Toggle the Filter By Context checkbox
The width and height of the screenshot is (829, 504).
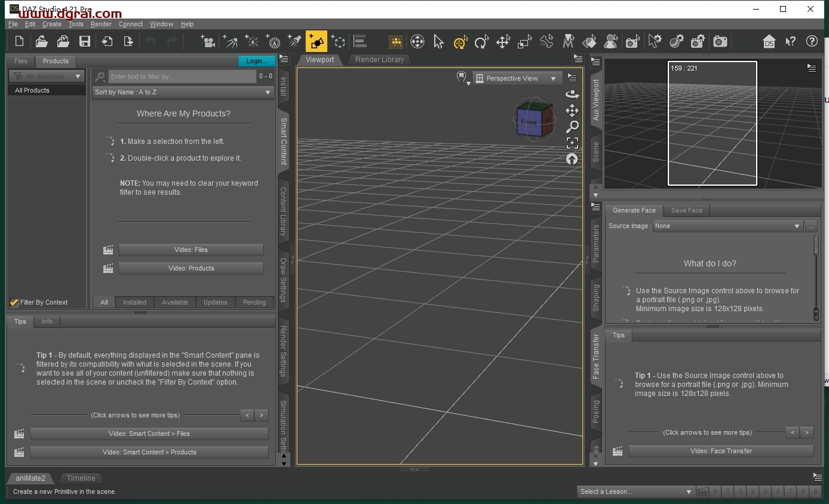(14, 302)
